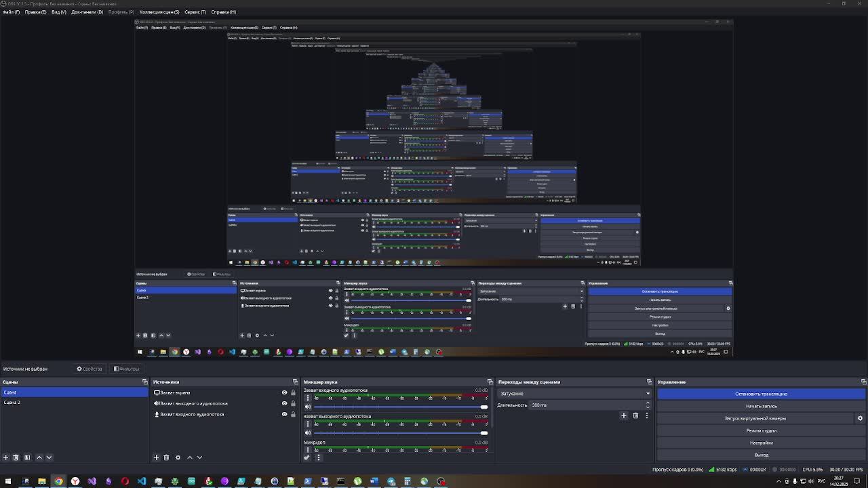Click the OBS preview canvas
The height and width of the screenshot is (488, 868).
click(x=433, y=189)
